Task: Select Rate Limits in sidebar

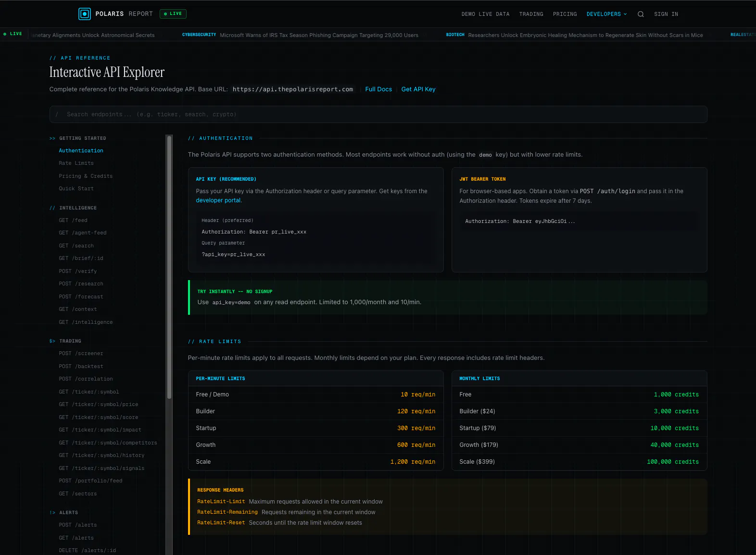Action: point(76,163)
